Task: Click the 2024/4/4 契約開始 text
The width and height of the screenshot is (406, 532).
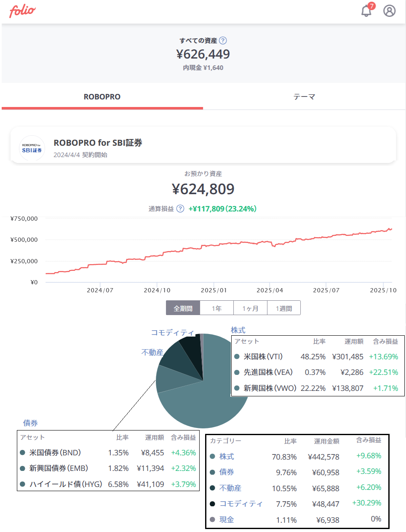Action: coord(80,155)
